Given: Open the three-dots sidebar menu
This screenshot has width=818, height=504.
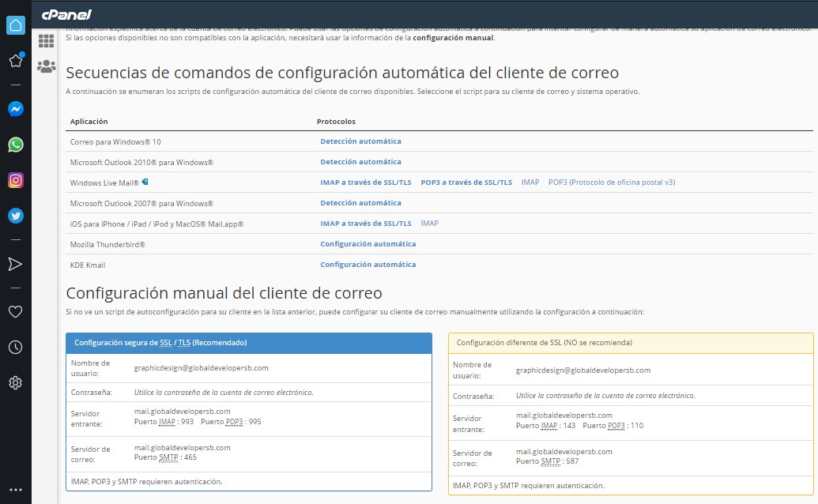Looking at the screenshot, I should point(15,490).
